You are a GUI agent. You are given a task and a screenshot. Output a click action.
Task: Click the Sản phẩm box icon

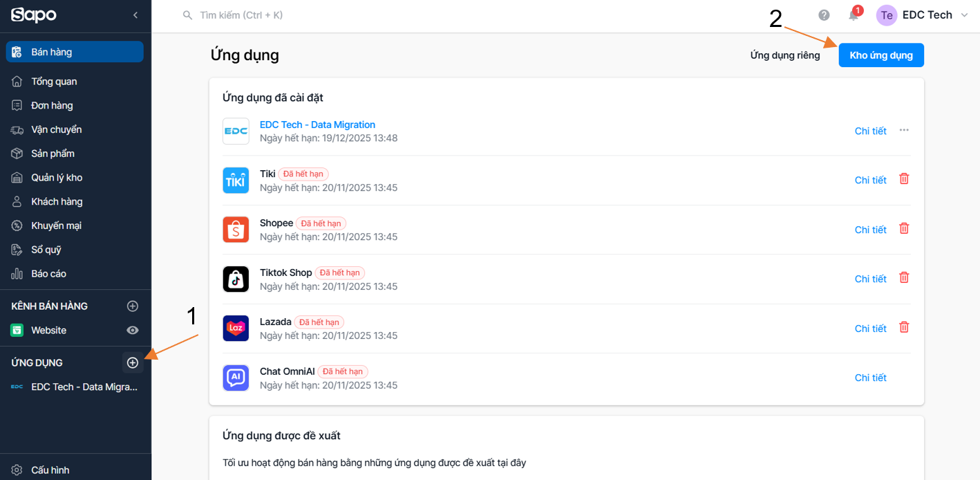pyautogui.click(x=17, y=154)
